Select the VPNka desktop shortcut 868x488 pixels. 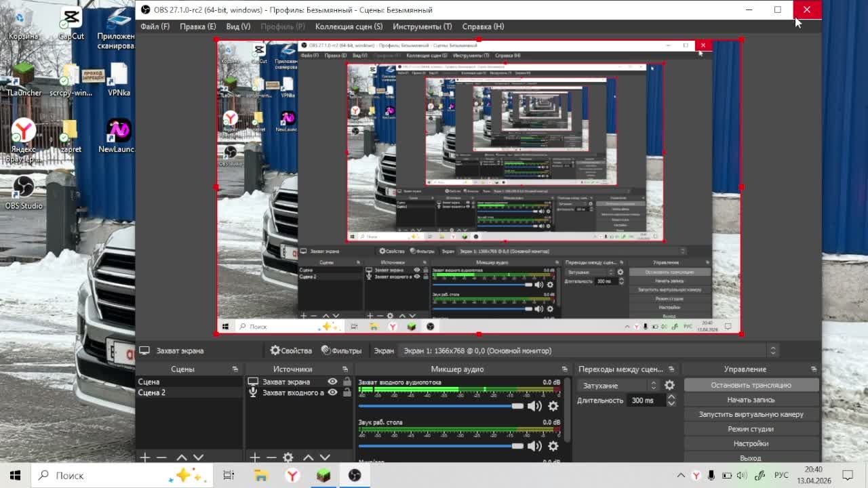tap(119, 80)
